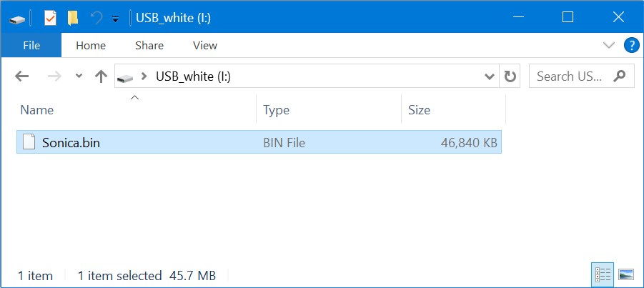This screenshot has height=288, width=644.
Task: Open the Customize Quick Access Toolbar dropdown
Action: click(x=115, y=19)
